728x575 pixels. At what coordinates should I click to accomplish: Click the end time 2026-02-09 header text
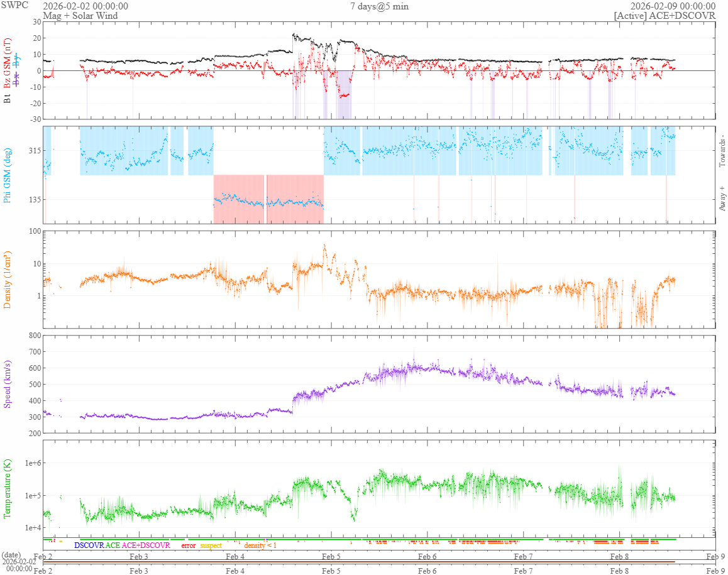pos(673,6)
